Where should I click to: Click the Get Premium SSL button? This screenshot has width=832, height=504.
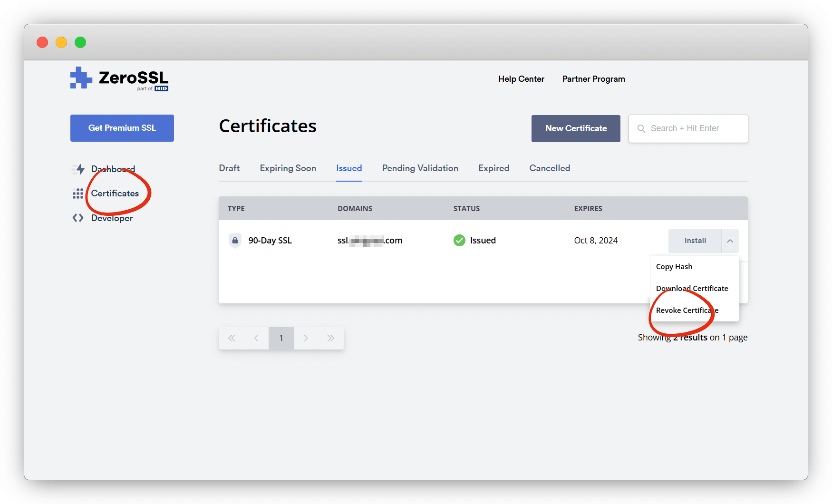[122, 128]
